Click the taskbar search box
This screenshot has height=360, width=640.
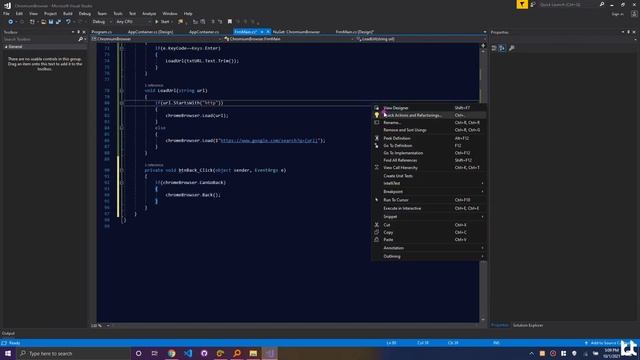click(x=73, y=353)
